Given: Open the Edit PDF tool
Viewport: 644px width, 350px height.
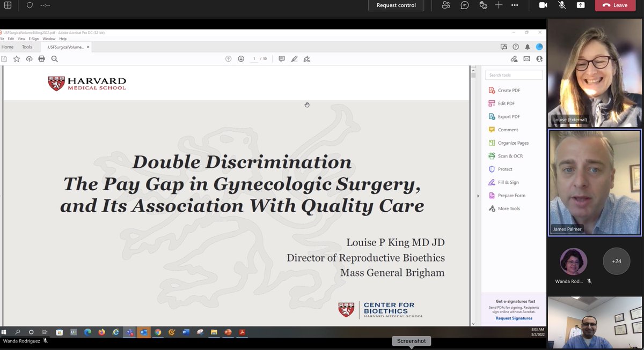Looking at the screenshot, I should coord(502,103).
